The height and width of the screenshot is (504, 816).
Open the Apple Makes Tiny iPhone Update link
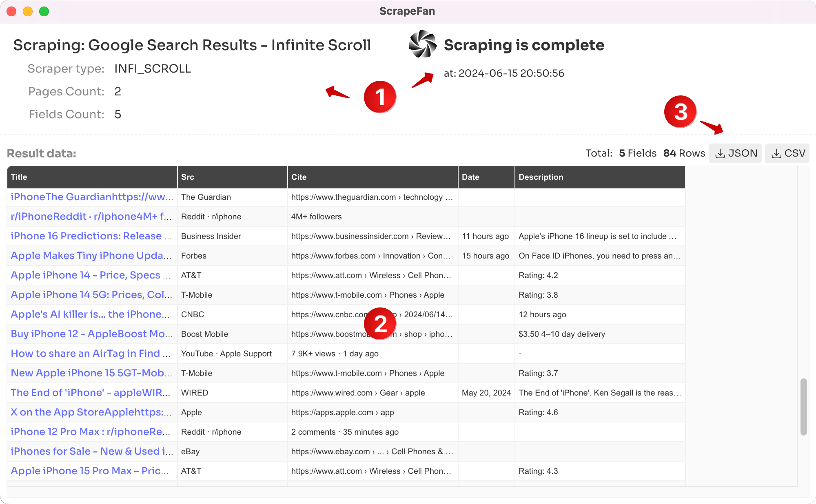91,256
